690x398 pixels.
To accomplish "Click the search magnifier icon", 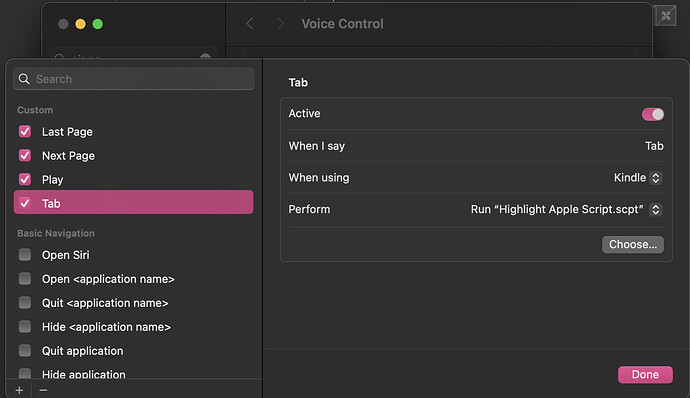I will pyautogui.click(x=24, y=79).
